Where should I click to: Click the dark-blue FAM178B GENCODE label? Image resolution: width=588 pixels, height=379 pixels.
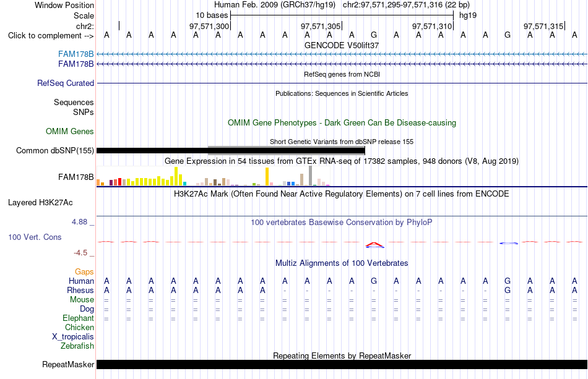click(76, 64)
